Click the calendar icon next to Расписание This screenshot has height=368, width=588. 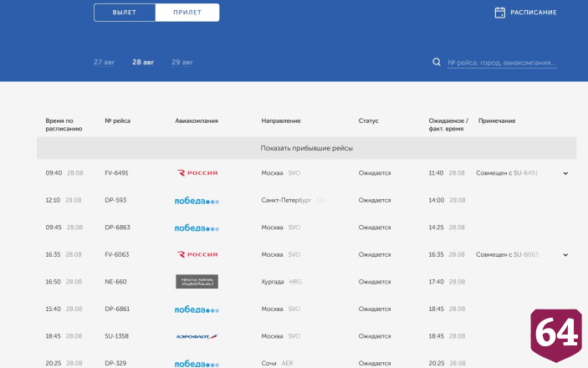[x=500, y=13]
